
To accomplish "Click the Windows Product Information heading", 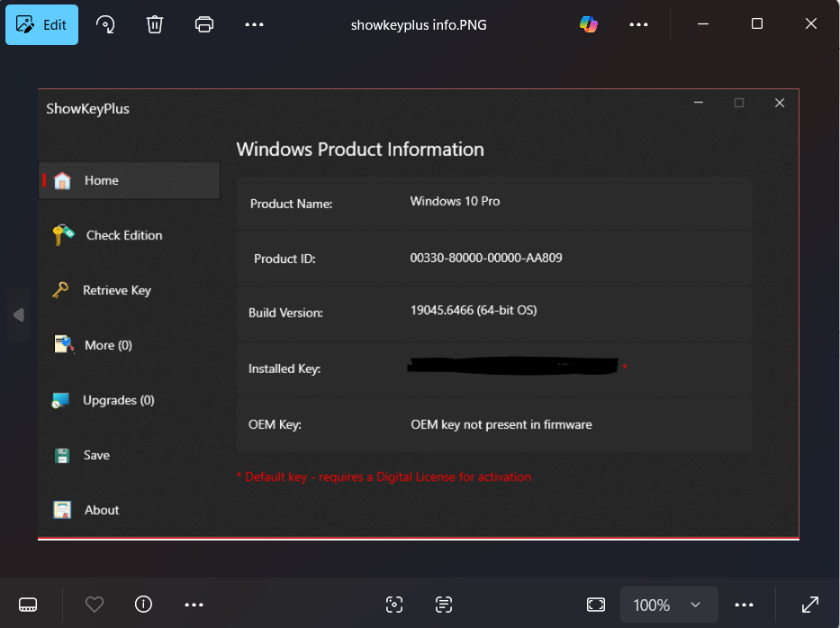I will pyautogui.click(x=360, y=149).
